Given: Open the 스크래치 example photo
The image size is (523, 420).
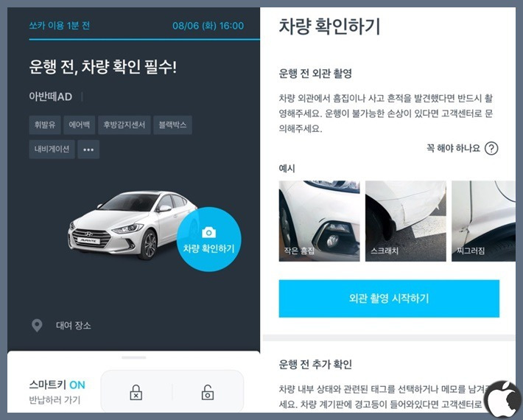Looking at the screenshot, I should click(406, 221).
